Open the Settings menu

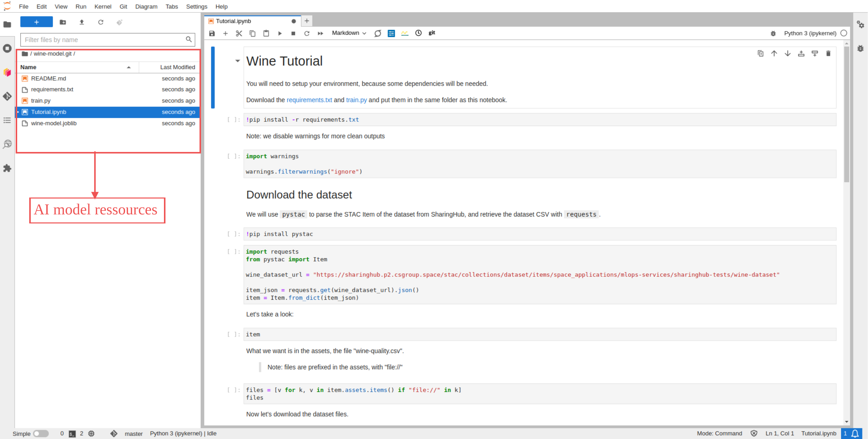tap(197, 6)
